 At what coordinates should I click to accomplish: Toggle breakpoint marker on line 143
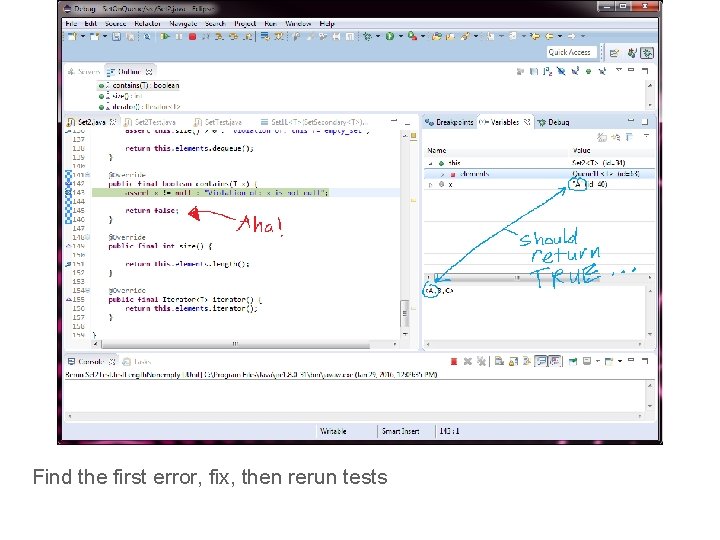[x=68, y=192]
